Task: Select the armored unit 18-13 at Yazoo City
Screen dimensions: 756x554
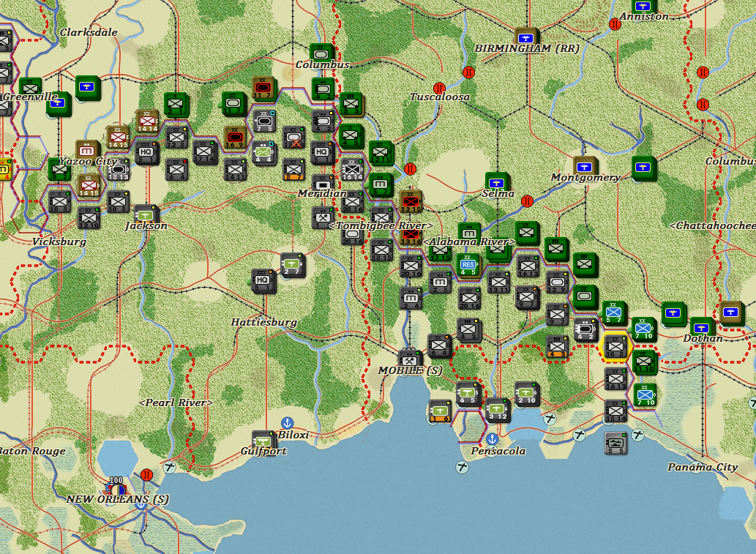Action: tap(118, 170)
